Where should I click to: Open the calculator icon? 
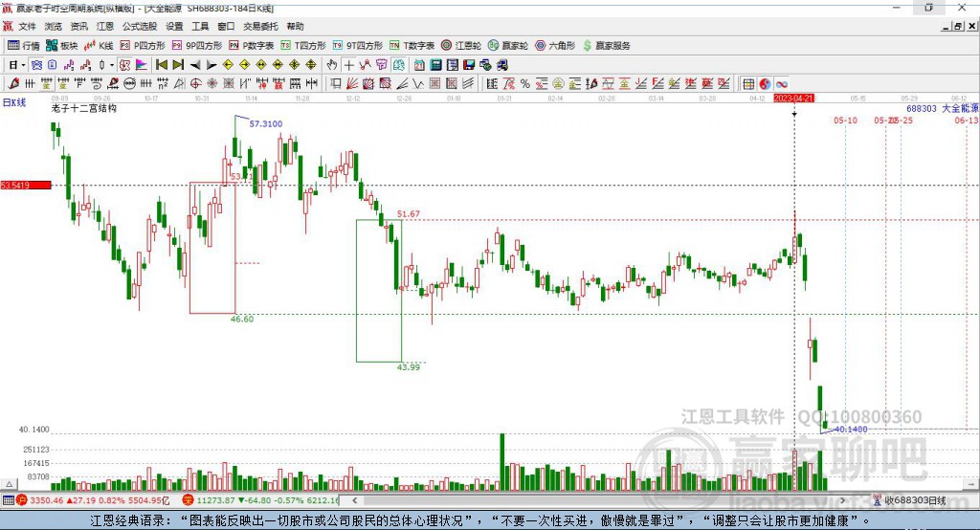tap(435, 65)
